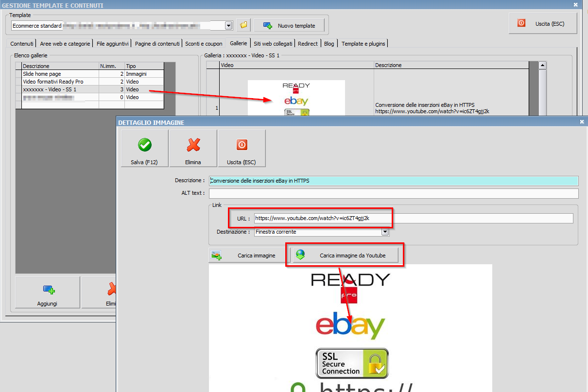Select 'Slide home page' gallery row
Screen dimensions: 588x392
pos(89,74)
